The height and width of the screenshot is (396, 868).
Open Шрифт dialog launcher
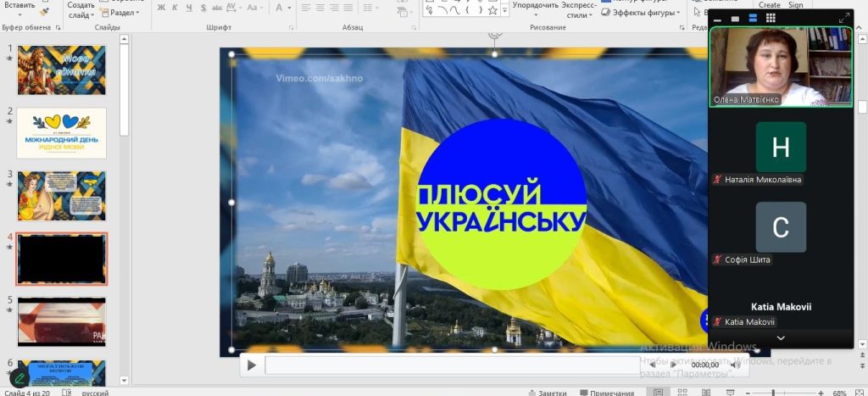[292, 28]
